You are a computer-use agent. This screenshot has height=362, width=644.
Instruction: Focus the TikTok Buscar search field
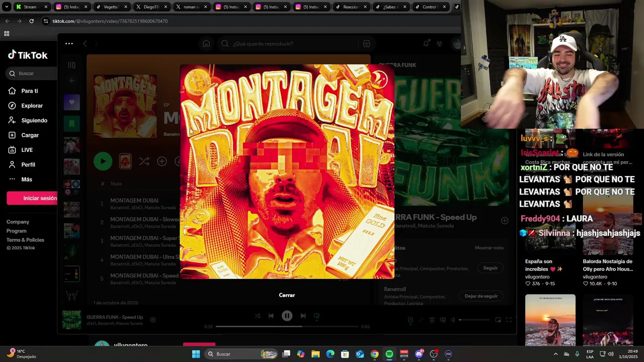(x=32, y=73)
